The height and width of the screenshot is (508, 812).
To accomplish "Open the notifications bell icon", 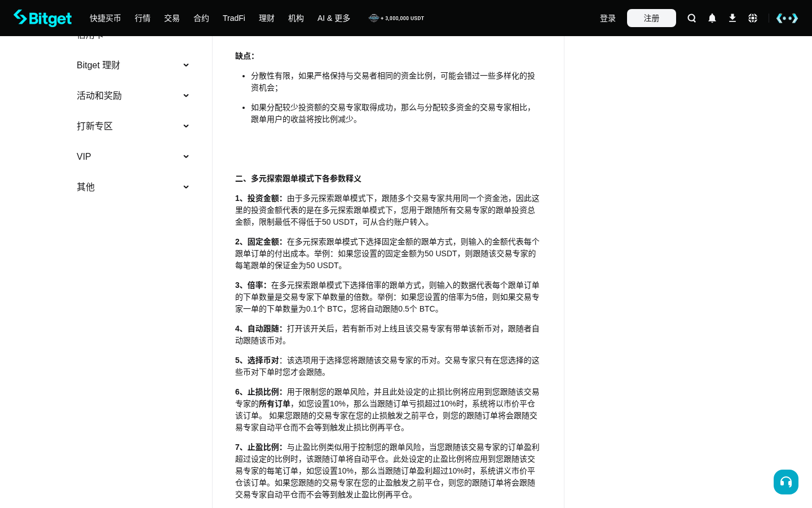I will [712, 18].
